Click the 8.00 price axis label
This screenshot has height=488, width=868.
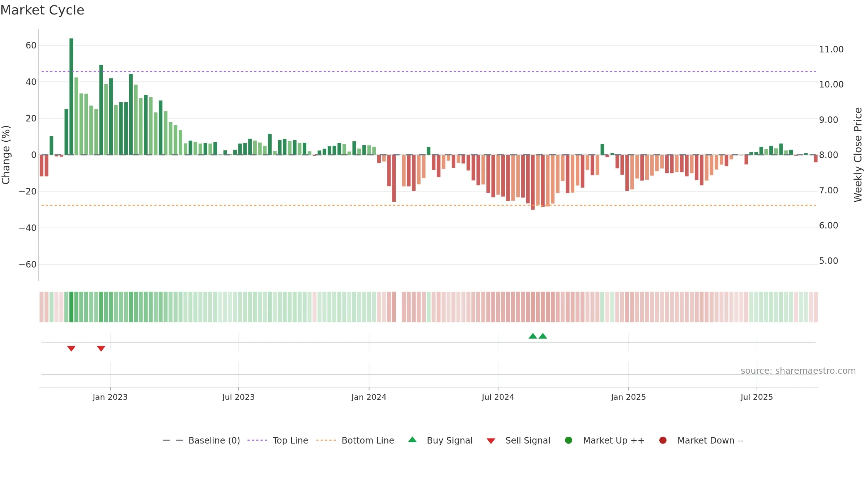(x=829, y=155)
